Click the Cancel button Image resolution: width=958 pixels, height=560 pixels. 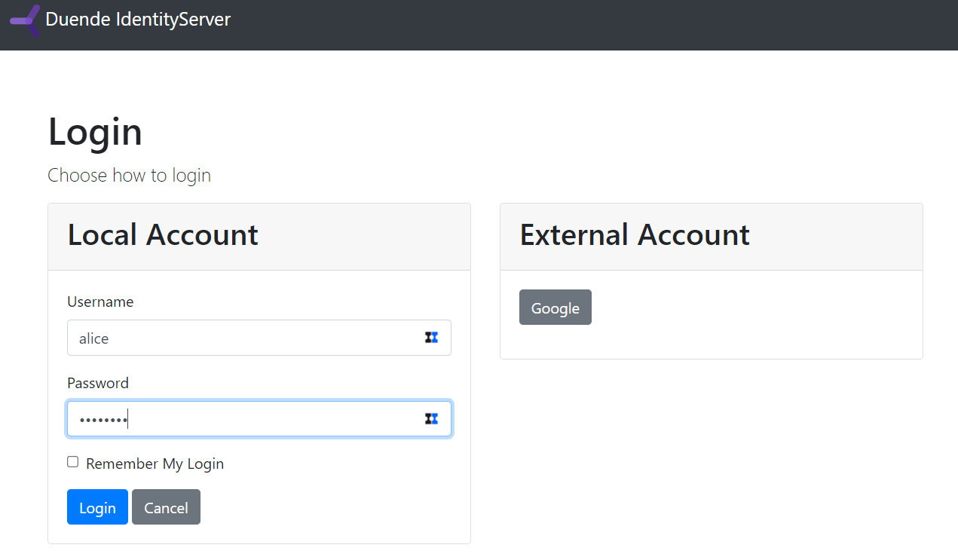coord(166,507)
